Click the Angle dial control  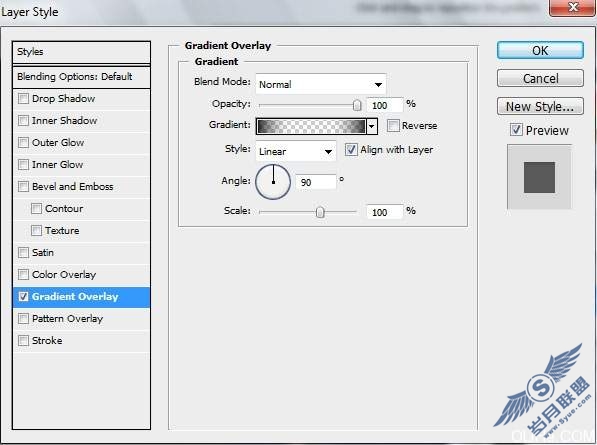click(273, 182)
